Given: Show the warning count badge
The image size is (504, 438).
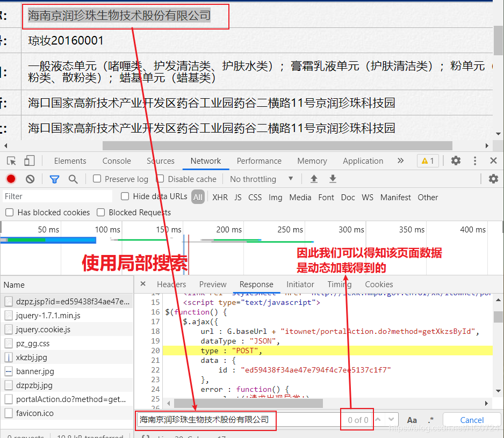Looking at the screenshot, I should point(428,160).
